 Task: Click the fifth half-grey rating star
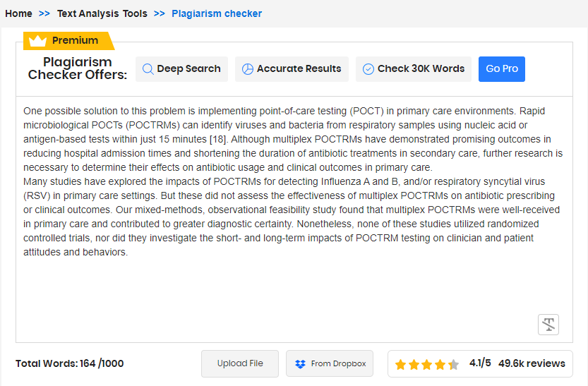(454, 365)
